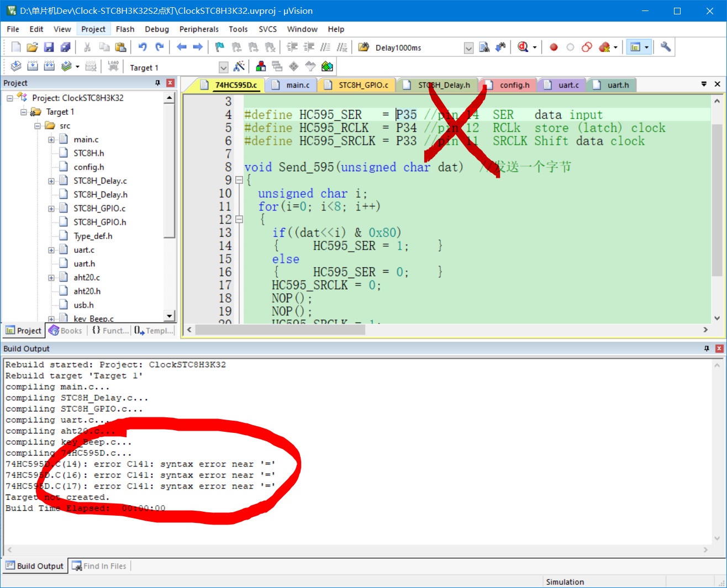Image resolution: width=727 pixels, height=588 pixels.
Task: Open the Flash menu
Action: [x=125, y=29]
